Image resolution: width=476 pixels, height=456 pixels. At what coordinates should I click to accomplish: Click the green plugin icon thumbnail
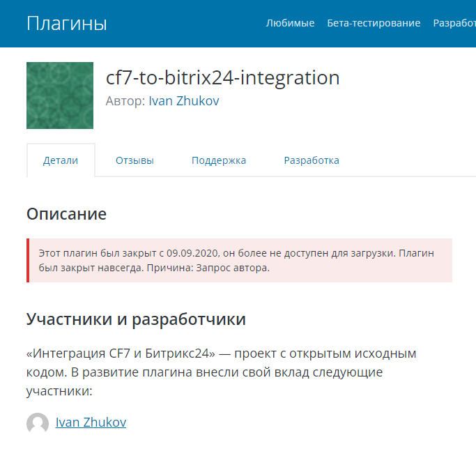[x=60, y=96]
